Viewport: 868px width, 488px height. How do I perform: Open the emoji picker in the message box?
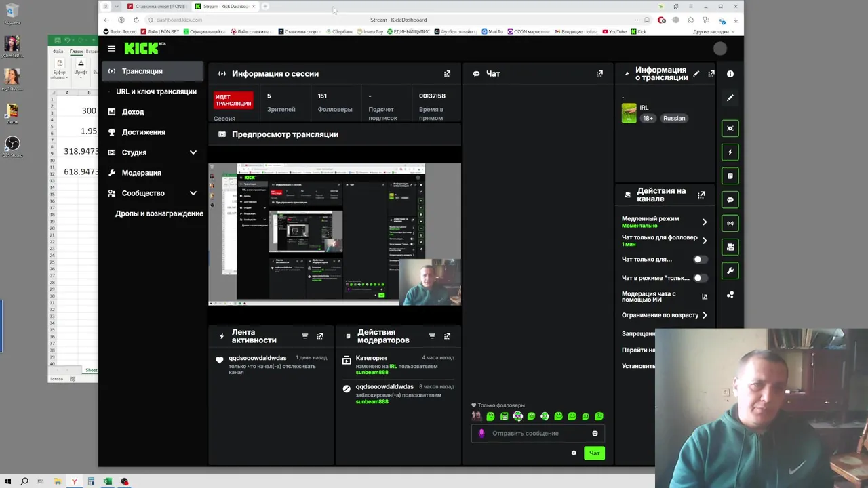595,434
